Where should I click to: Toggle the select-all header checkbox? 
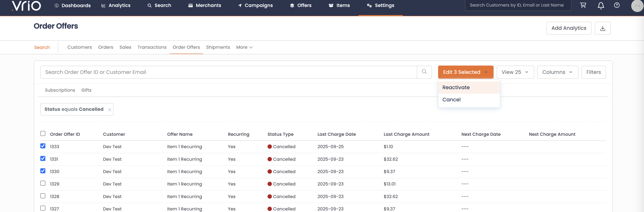click(x=43, y=133)
